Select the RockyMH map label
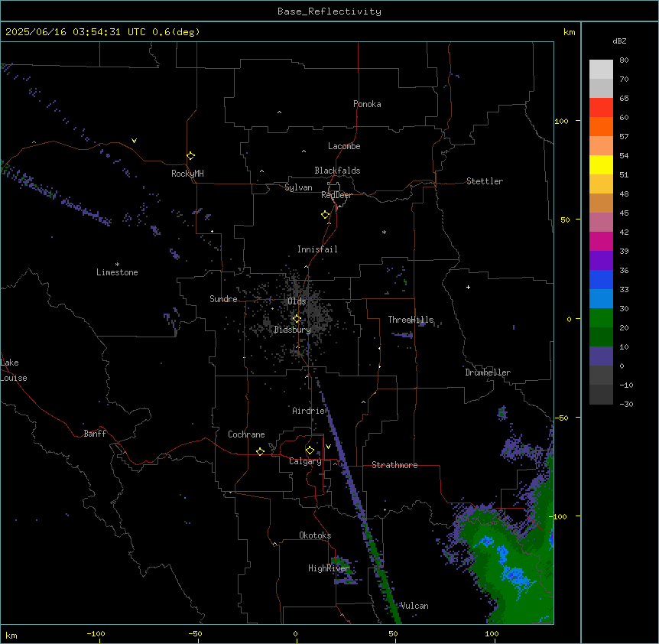Viewport: 659px width, 644px height. 187,174
